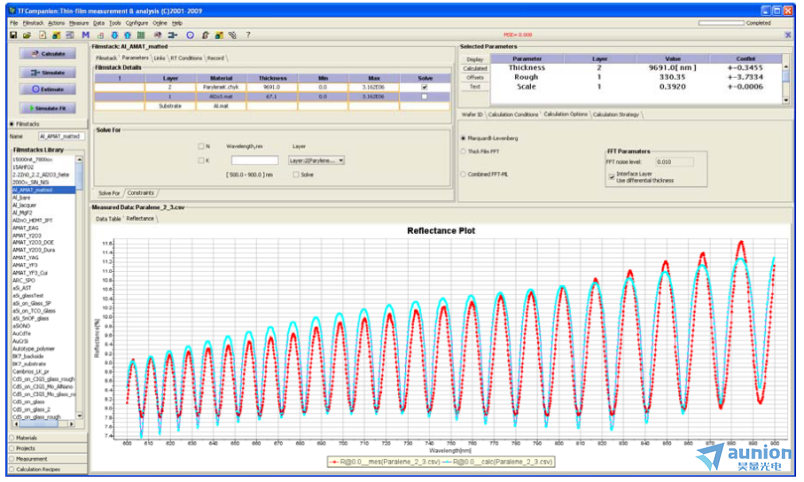Click the green grid toolbar icon
The width and height of the screenshot is (804, 482).
click(x=140, y=35)
